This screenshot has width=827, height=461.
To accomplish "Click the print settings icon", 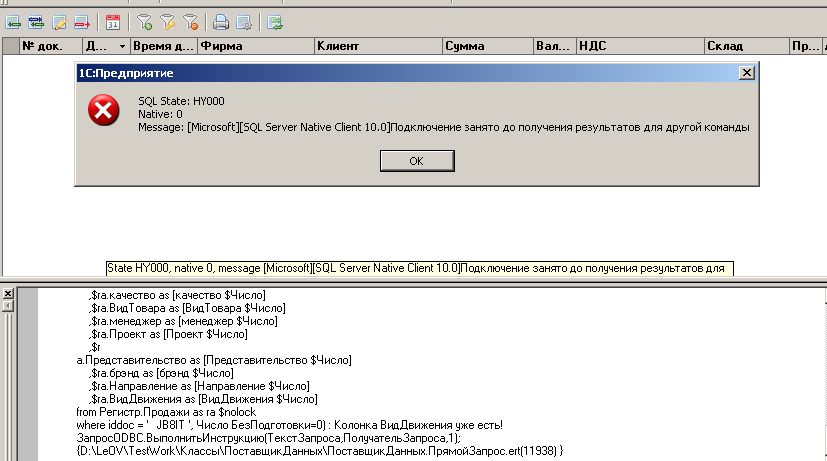I will [244, 21].
